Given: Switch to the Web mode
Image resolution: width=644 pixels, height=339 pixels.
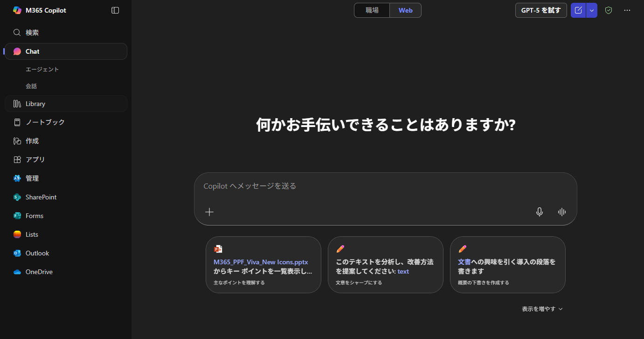Looking at the screenshot, I should click(405, 10).
